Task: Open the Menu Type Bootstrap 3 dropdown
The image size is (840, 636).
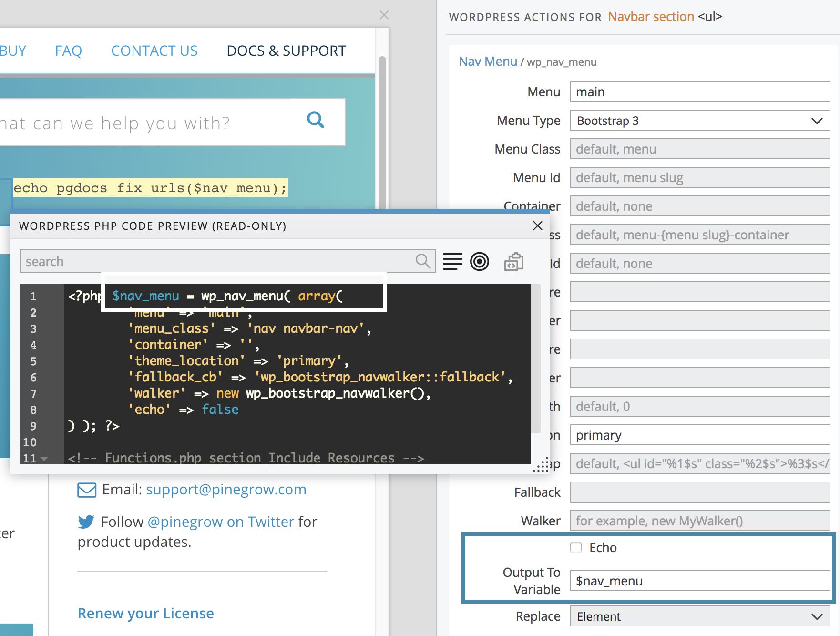Action: coord(700,121)
